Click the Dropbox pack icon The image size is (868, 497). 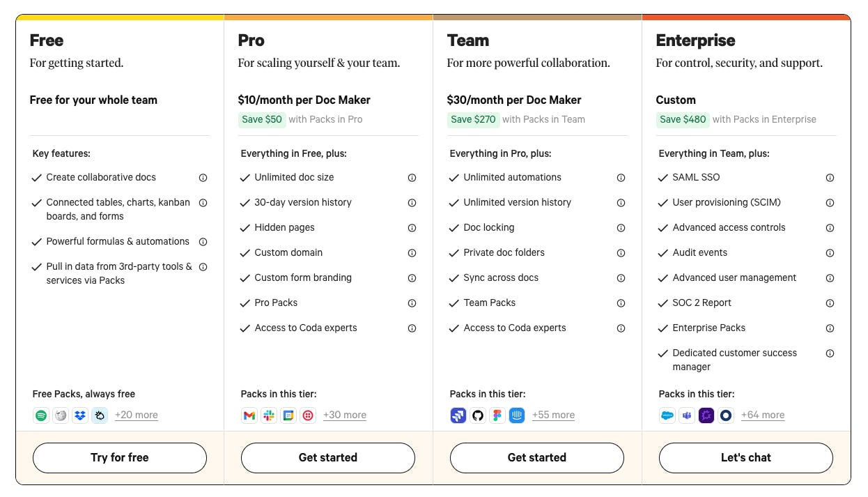point(80,415)
